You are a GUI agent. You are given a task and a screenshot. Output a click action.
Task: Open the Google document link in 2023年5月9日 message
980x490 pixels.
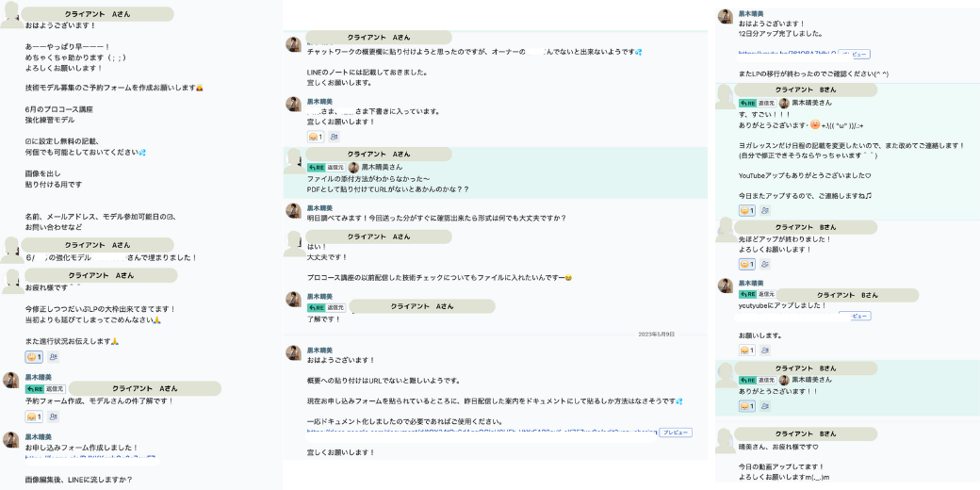(482, 432)
